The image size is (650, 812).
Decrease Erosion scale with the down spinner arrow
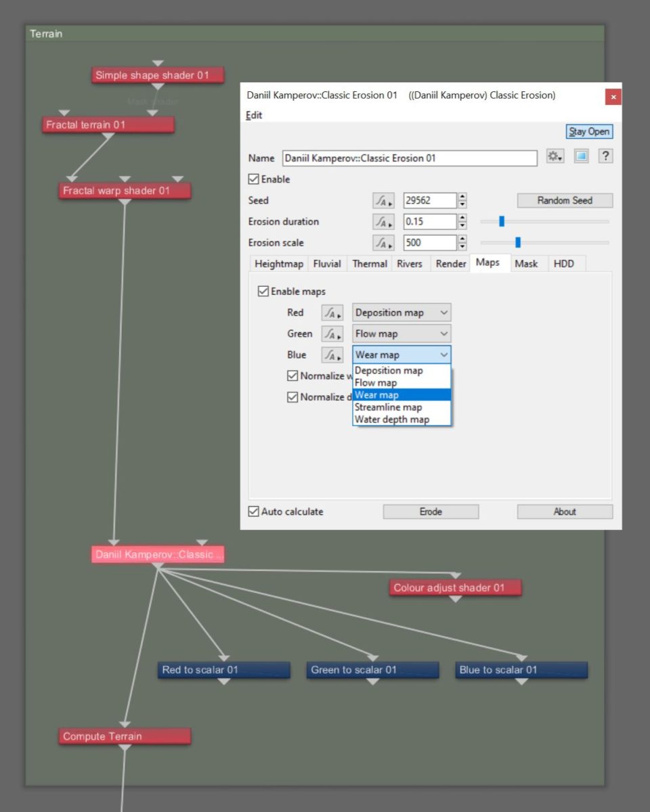click(462, 246)
